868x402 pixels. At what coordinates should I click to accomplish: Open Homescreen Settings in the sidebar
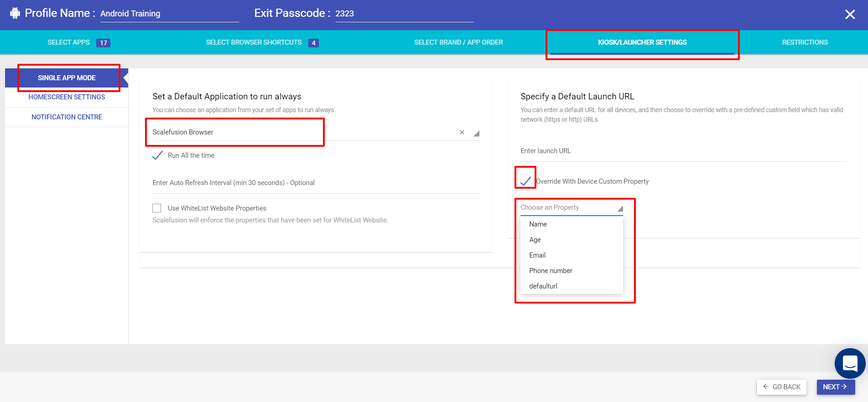67,97
